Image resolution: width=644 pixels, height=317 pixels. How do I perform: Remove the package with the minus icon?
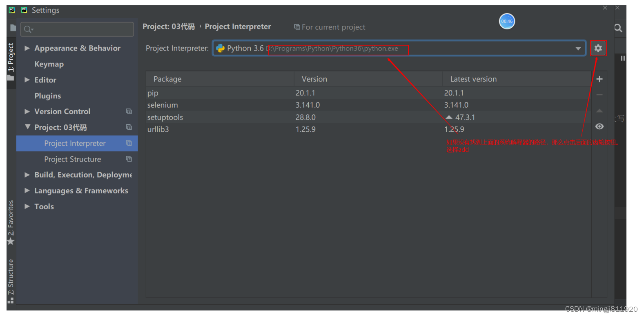coord(599,95)
